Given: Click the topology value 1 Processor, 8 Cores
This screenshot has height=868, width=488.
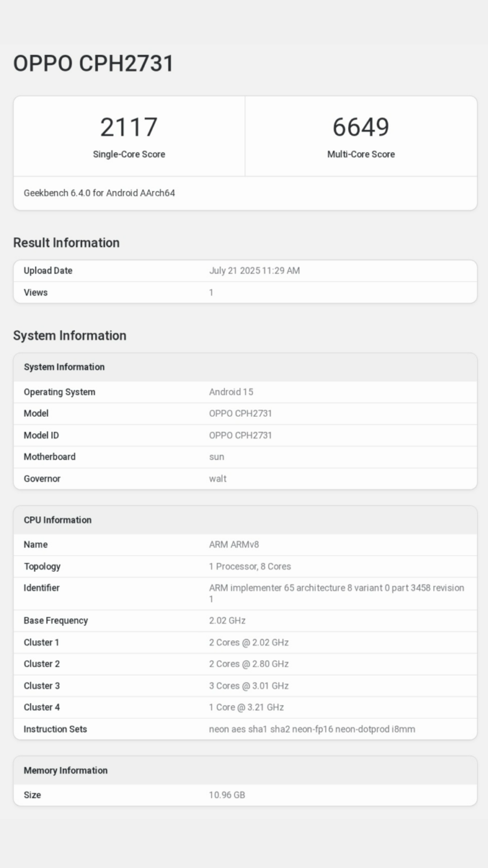Looking at the screenshot, I should pos(250,566).
